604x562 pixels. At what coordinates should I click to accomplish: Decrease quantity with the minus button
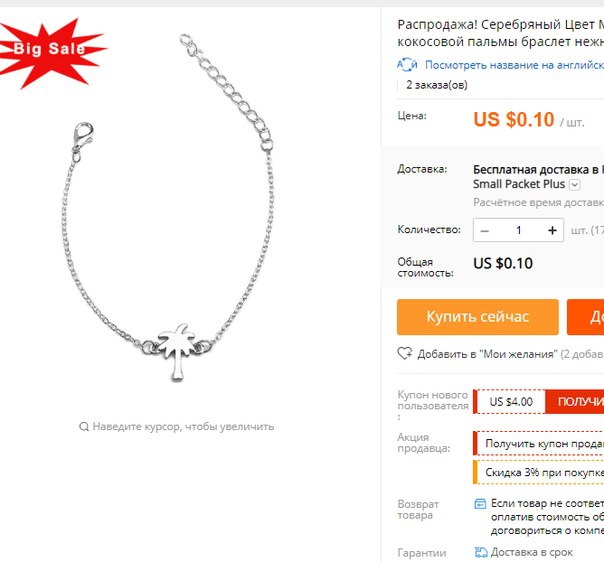pos(485,230)
